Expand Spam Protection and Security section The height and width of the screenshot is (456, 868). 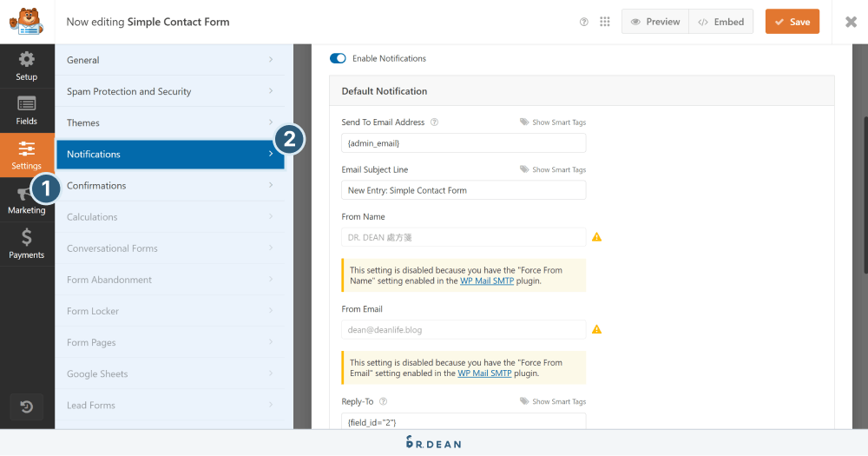click(x=170, y=91)
